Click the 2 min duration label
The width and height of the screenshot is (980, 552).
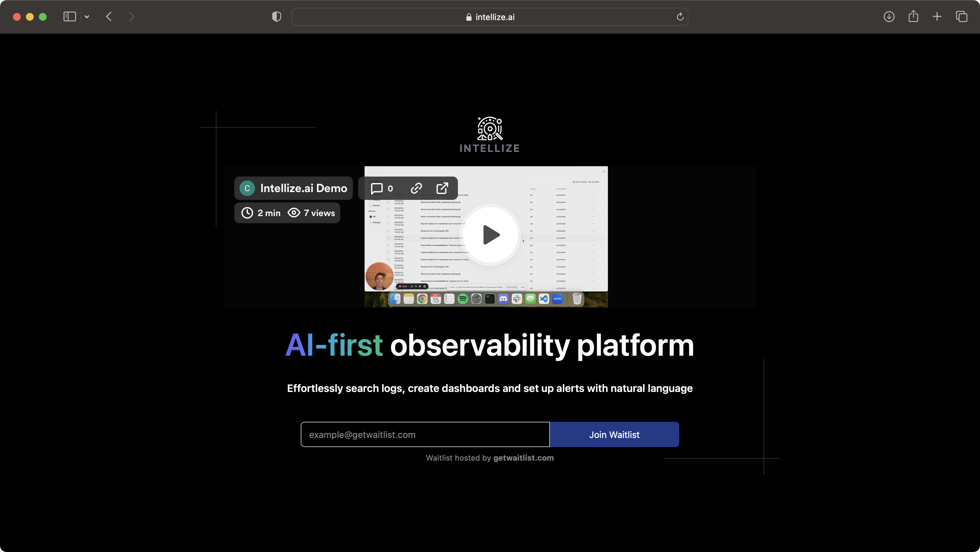(269, 213)
